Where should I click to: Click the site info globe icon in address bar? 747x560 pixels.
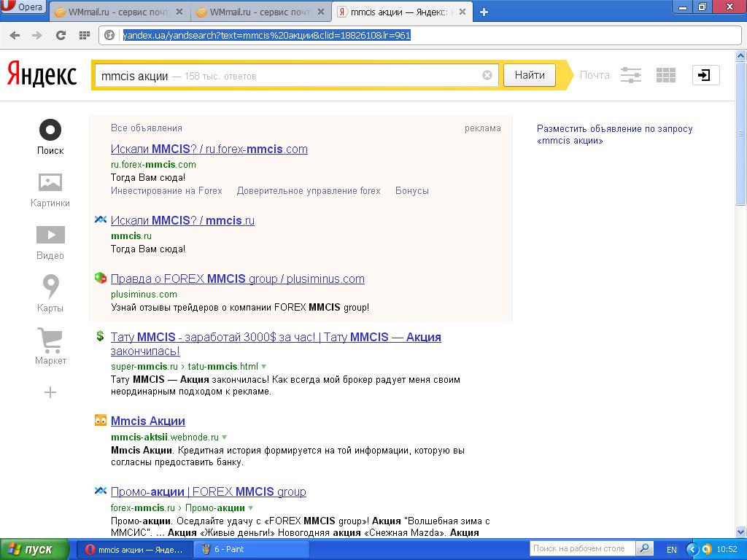(x=109, y=35)
